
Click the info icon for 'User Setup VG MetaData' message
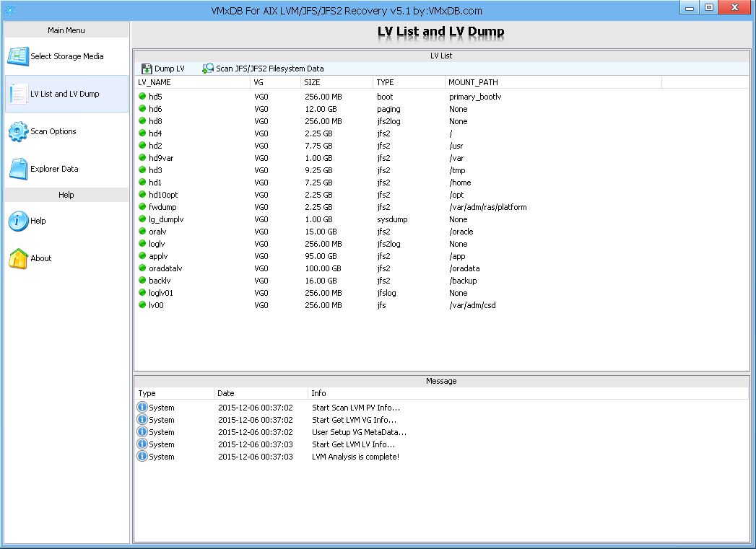coord(142,432)
